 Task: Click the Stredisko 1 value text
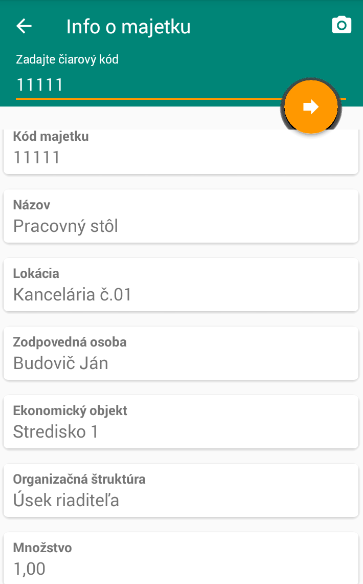tap(55, 432)
